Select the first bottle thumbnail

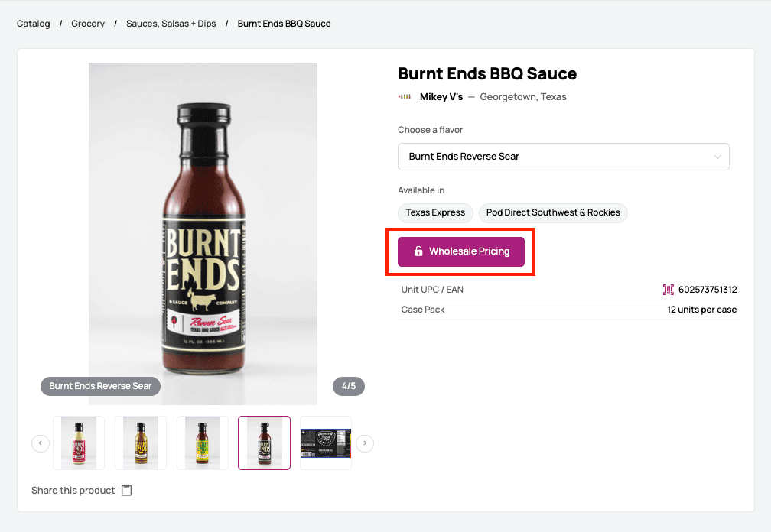[79, 443]
